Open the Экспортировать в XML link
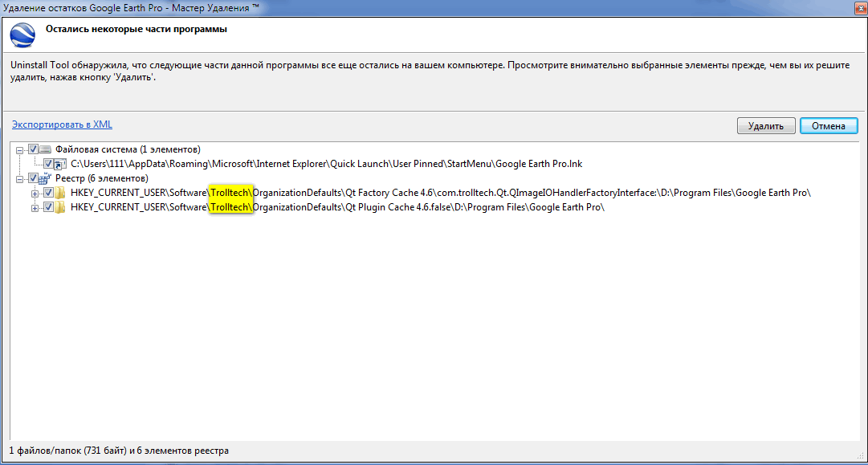 point(62,124)
